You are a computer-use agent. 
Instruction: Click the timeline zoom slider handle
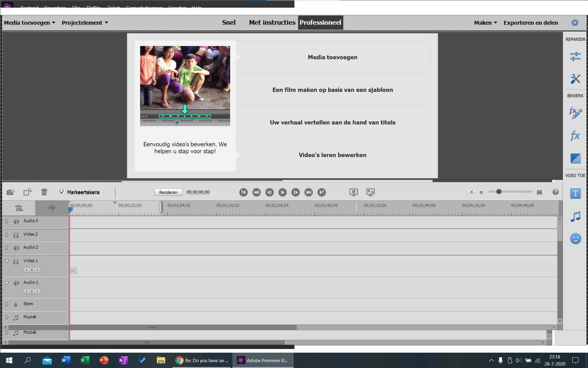499,192
